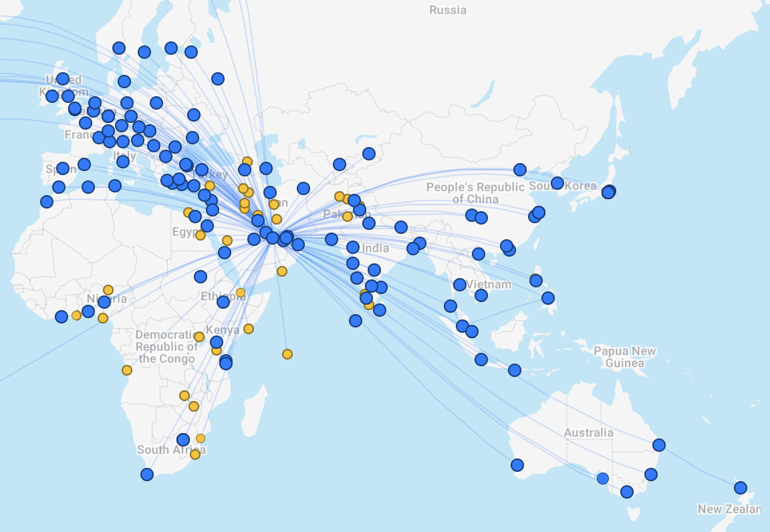Select the blue Baku marker on the Caspian coast
770x532 pixels.
click(265, 168)
